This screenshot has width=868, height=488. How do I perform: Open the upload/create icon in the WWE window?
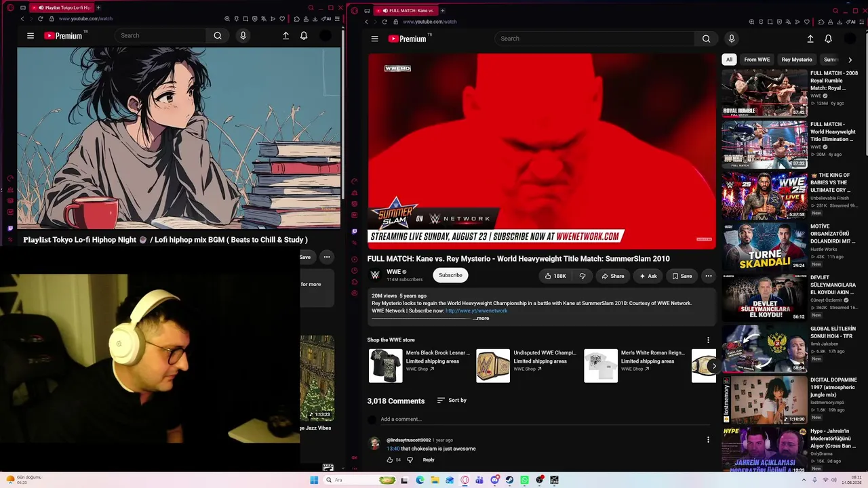point(810,39)
